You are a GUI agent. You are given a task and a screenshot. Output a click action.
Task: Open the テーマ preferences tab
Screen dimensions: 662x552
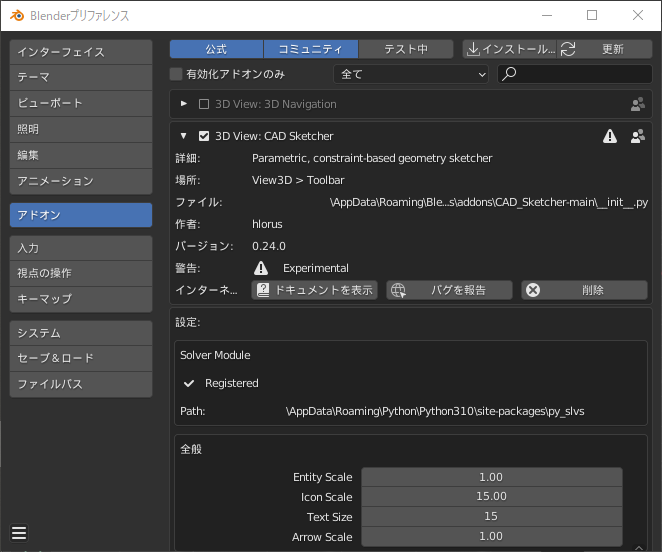(x=81, y=77)
